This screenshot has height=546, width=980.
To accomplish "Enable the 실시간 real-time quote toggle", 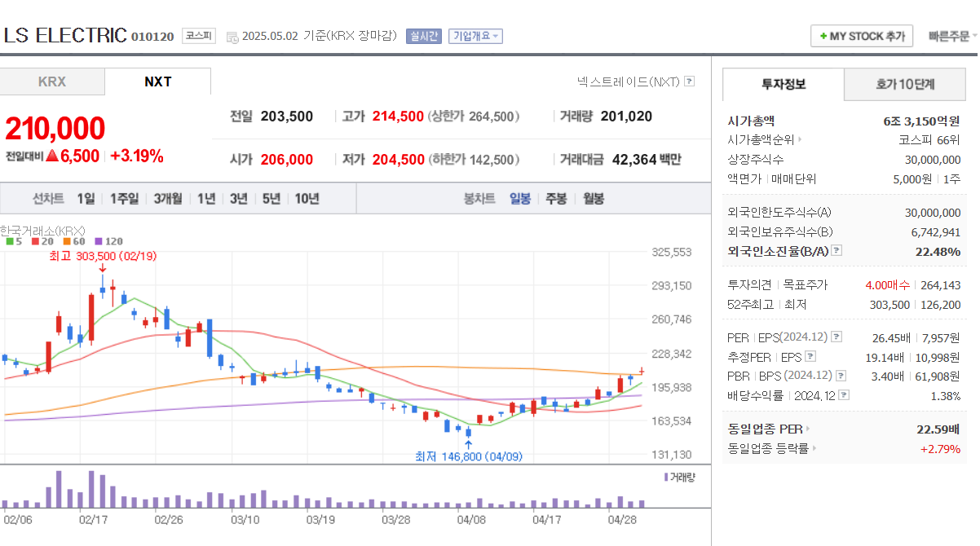I will pyautogui.click(x=422, y=36).
